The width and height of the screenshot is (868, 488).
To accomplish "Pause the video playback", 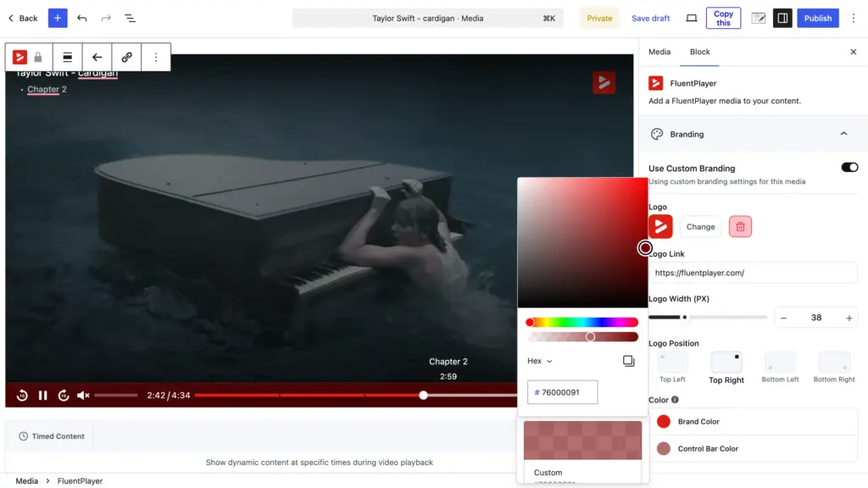I will (42, 395).
